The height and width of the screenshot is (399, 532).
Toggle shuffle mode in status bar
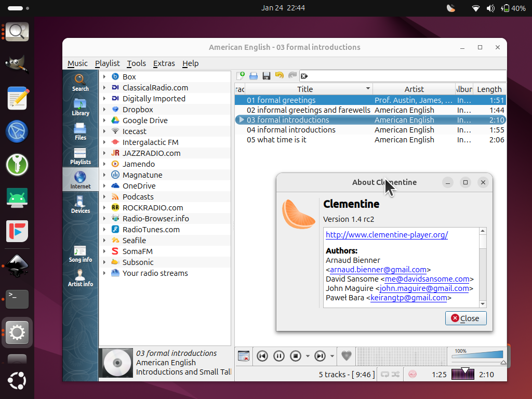[x=395, y=375]
